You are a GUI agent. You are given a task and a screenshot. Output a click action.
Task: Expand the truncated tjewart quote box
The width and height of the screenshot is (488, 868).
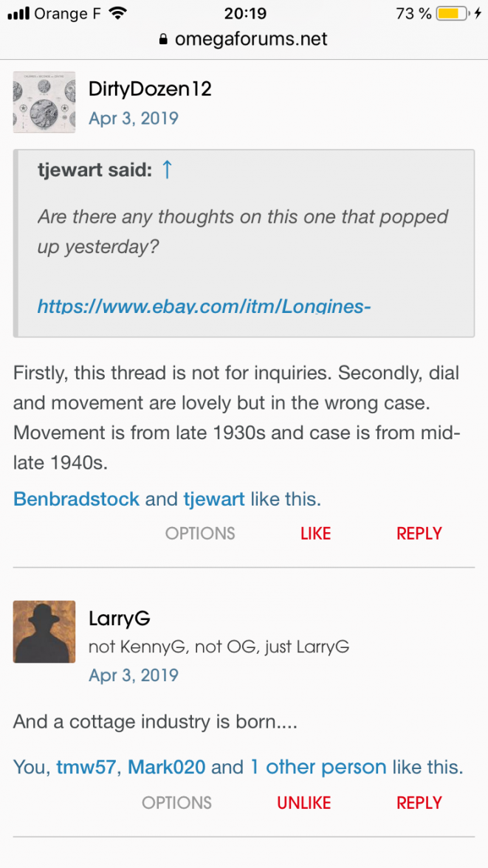point(244,325)
